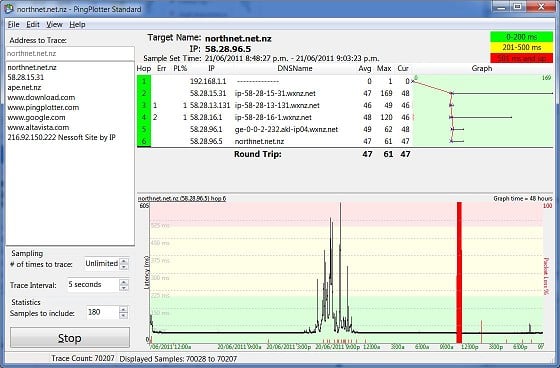Increase Samples to include value

(x=124, y=309)
